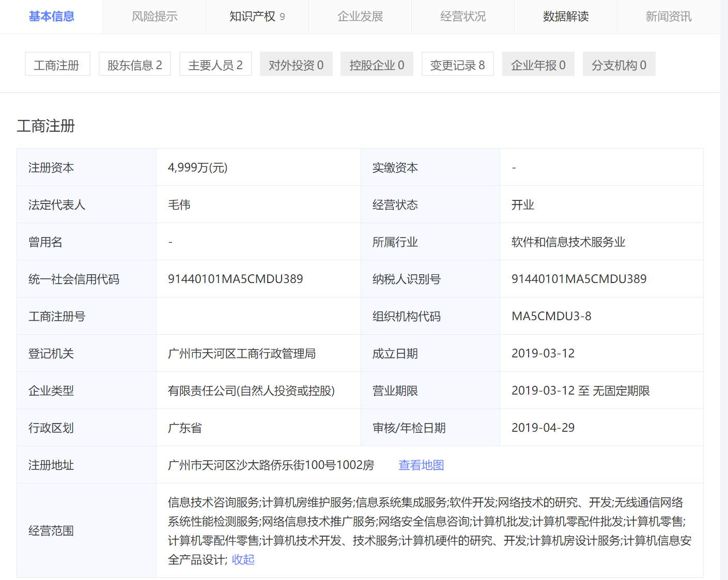Image resolution: width=728 pixels, height=580 pixels.
Task: Click the 企业年报 0 button
Action: pos(538,65)
